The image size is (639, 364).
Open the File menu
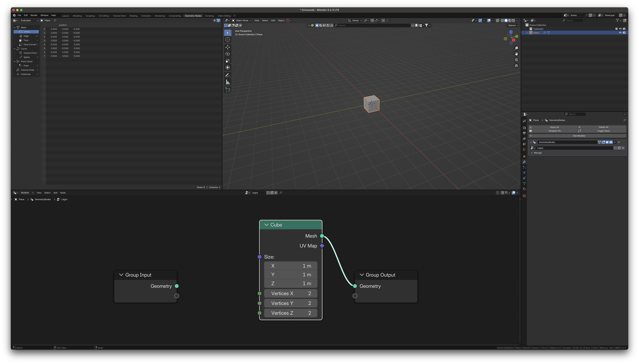[x=19, y=15]
